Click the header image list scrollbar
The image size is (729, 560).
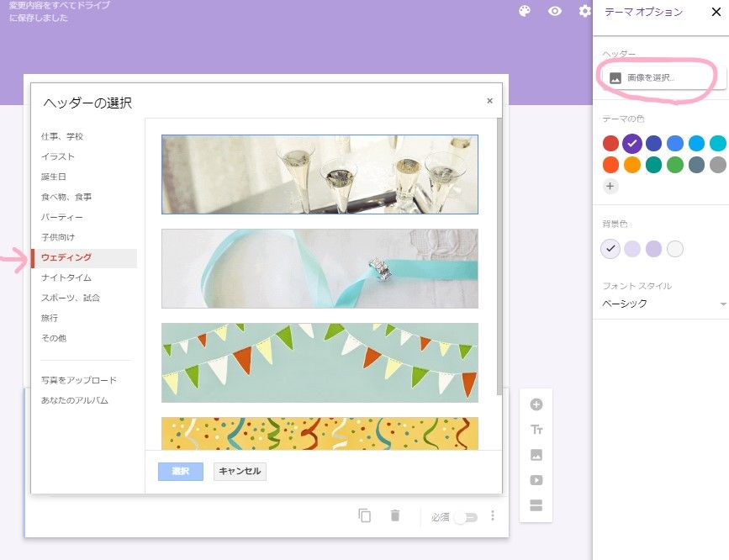coord(499,256)
